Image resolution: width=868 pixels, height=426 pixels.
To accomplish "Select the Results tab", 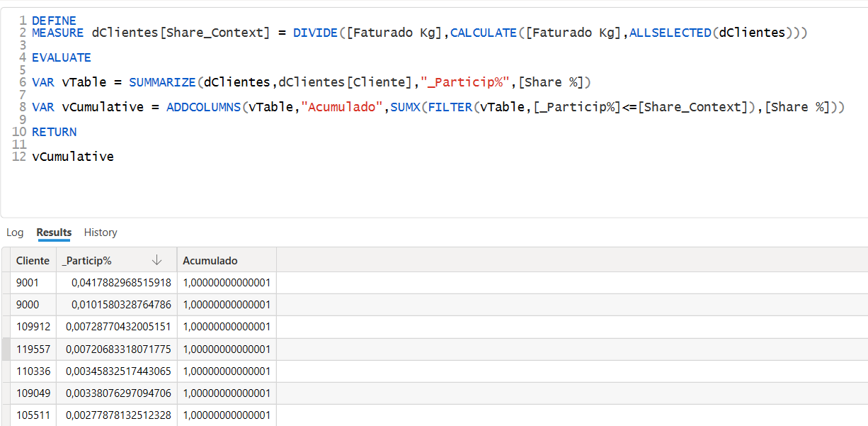I will pos(53,232).
